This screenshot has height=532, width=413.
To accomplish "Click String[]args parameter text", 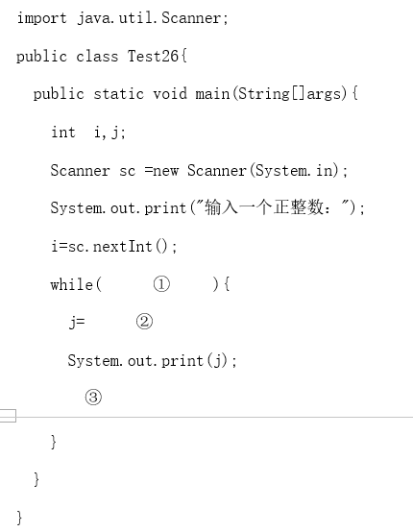I will pyautogui.click(x=290, y=94).
